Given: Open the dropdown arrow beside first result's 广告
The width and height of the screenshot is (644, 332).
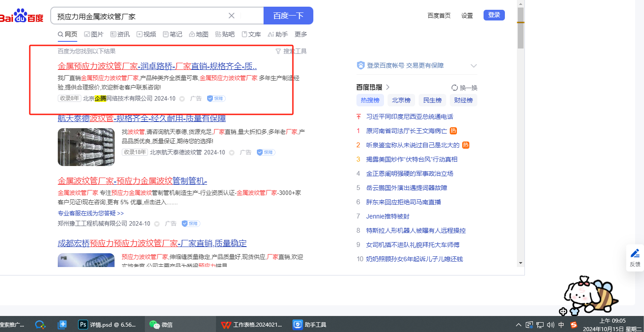Looking at the screenshot, I should [x=182, y=99].
